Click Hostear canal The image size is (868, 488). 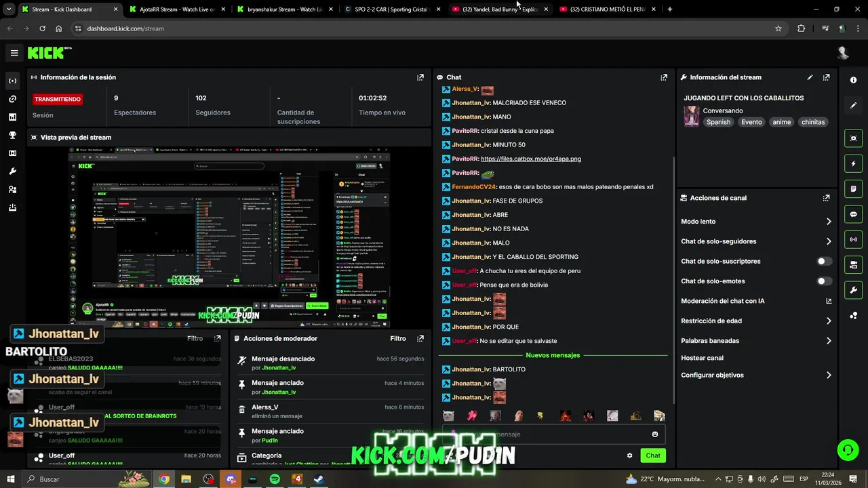point(702,358)
